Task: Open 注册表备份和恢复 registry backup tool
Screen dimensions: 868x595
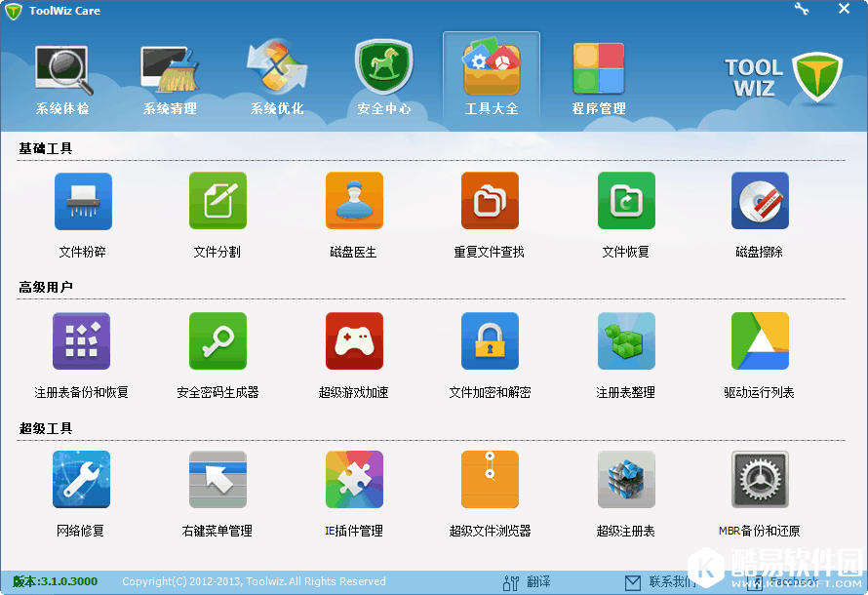Action: click(x=81, y=341)
